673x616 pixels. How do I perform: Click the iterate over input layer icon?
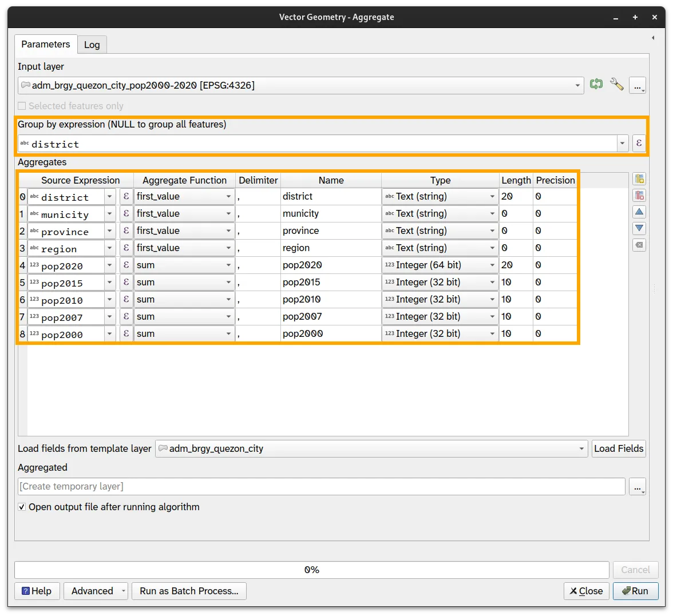596,84
